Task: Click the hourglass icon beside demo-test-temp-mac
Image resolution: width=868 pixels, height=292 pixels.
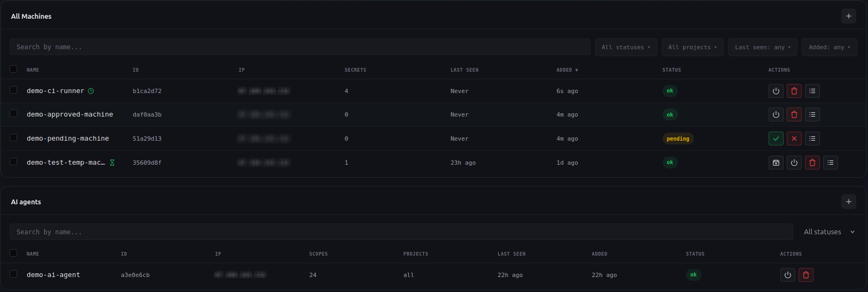Action: click(x=112, y=163)
